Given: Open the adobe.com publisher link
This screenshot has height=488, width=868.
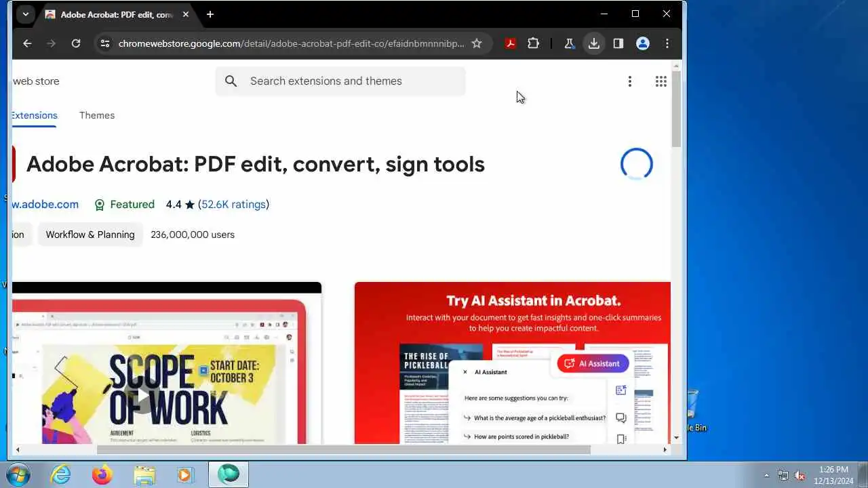Looking at the screenshot, I should point(45,204).
